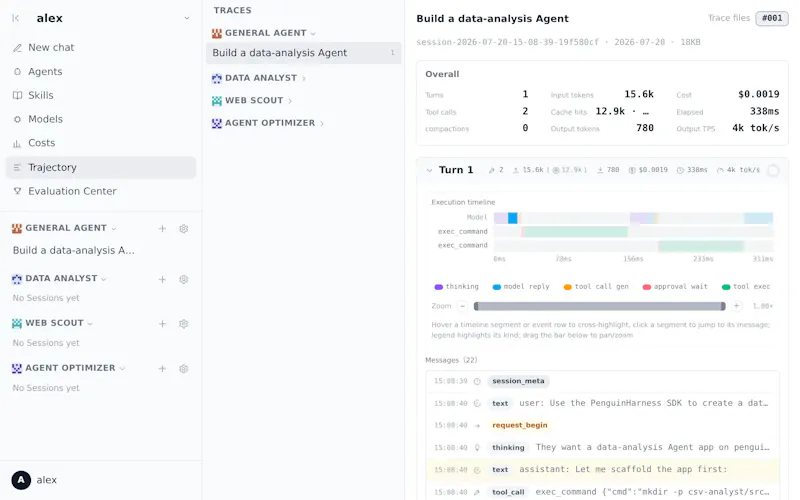Expand Web Scout group in sidebar
Viewport: 800px width, 500px height.
tap(90, 323)
